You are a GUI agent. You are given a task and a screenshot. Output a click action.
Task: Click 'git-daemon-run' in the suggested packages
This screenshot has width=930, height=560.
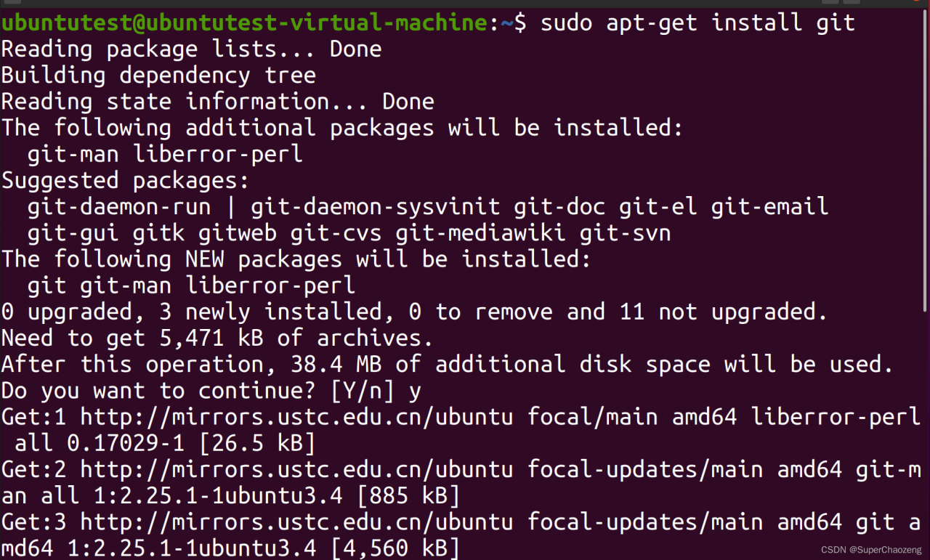click(x=119, y=207)
